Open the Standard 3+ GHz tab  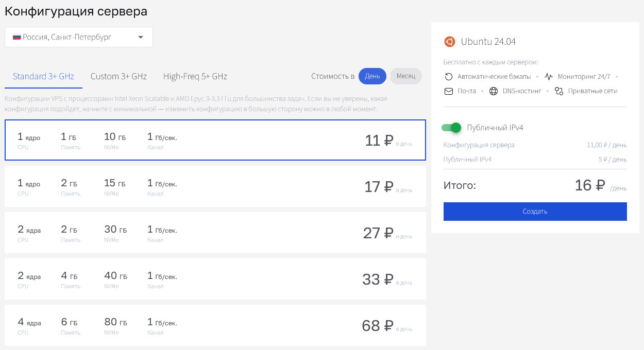[x=43, y=76]
